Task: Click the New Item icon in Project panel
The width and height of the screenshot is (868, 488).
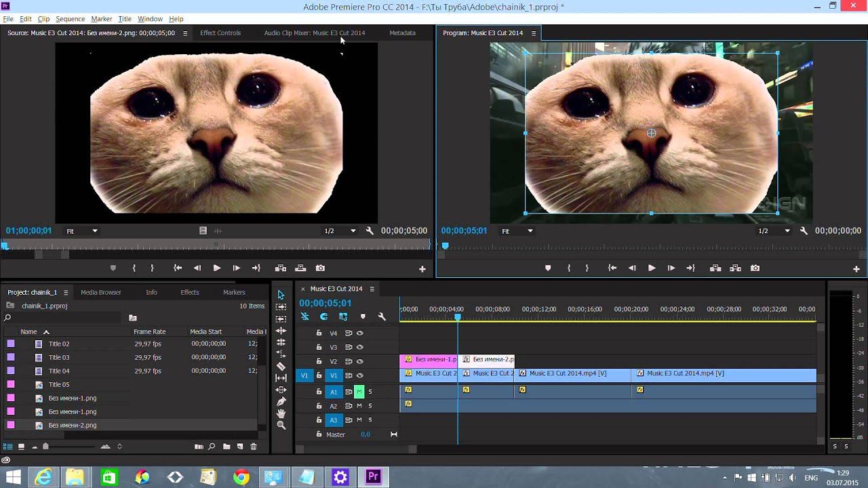Action: 240,447
